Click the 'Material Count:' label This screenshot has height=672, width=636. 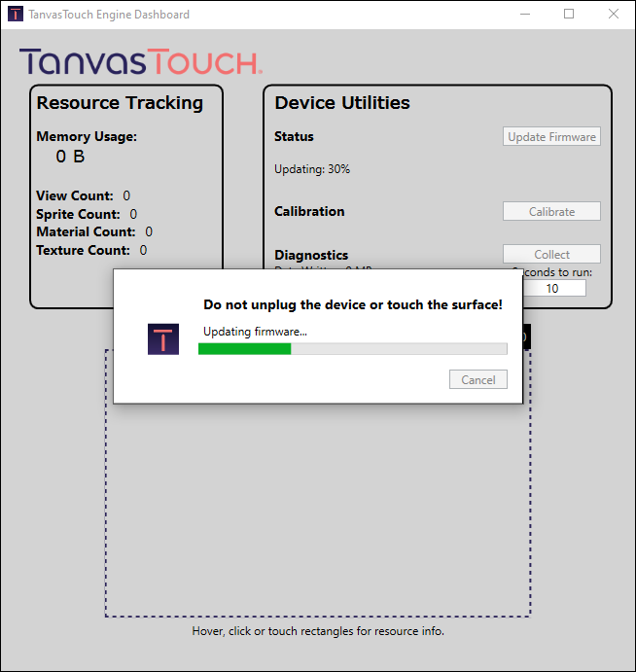tap(86, 231)
